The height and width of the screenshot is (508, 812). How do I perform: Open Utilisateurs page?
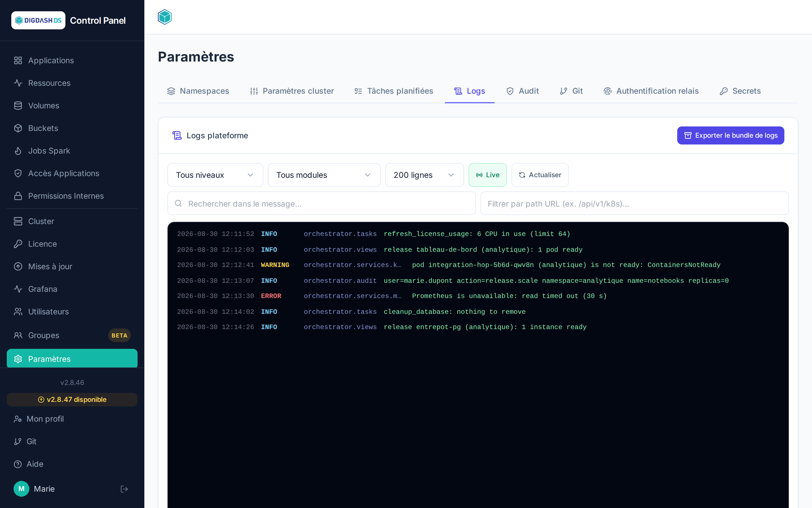pos(72,312)
